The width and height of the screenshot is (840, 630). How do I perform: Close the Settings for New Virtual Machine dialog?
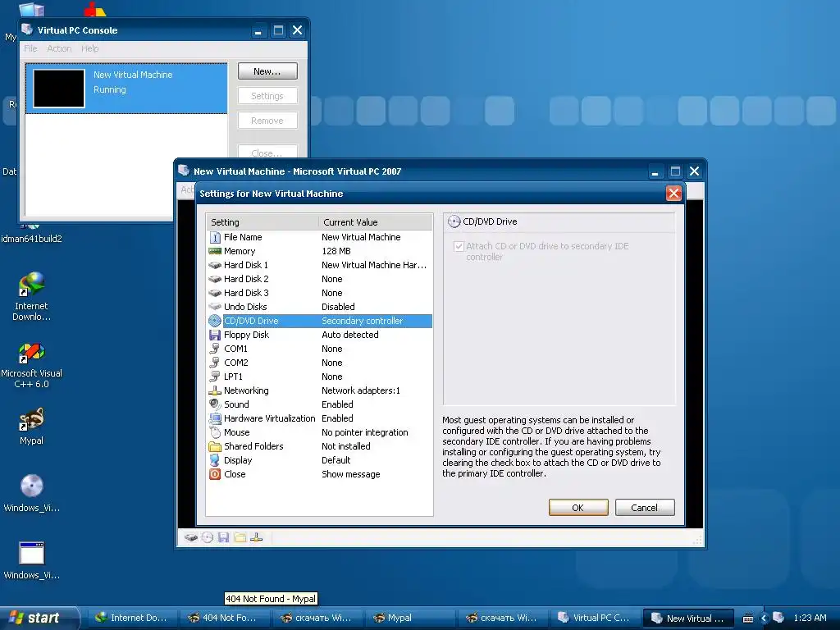[x=673, y=194]
